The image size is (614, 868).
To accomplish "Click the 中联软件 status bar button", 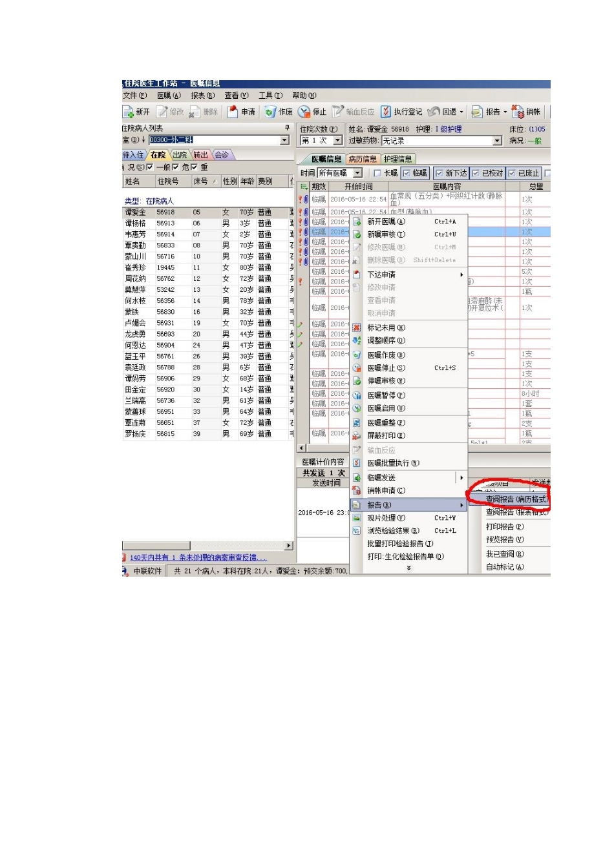I will 143,571.
